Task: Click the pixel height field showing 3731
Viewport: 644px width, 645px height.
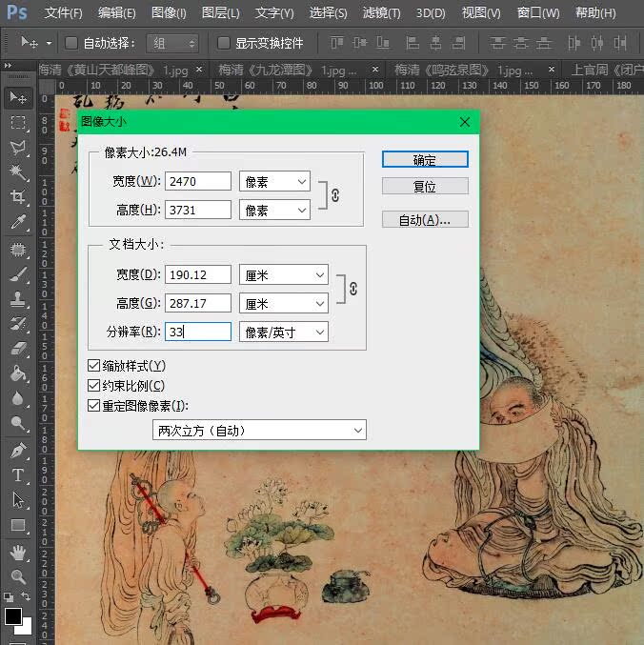Action: click(x=198, y=211)
